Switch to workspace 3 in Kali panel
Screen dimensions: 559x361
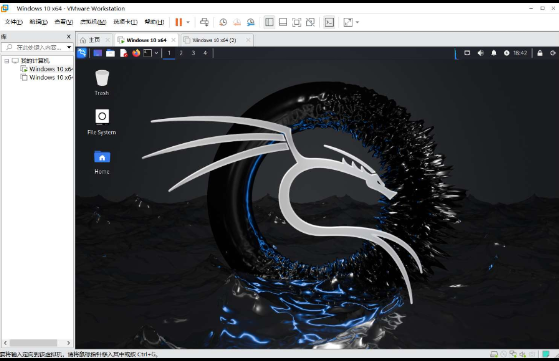click(193, 53)
